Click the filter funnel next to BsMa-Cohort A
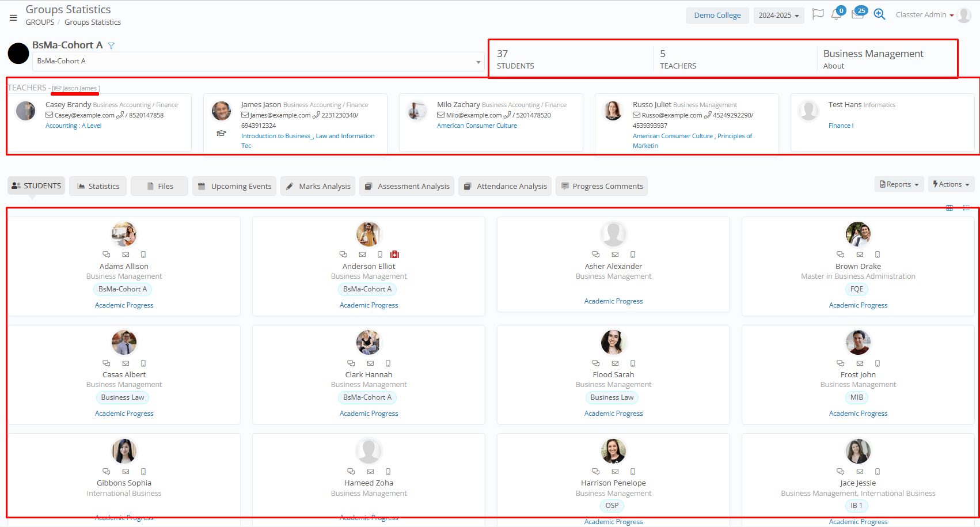 click(x=112, y=46)
